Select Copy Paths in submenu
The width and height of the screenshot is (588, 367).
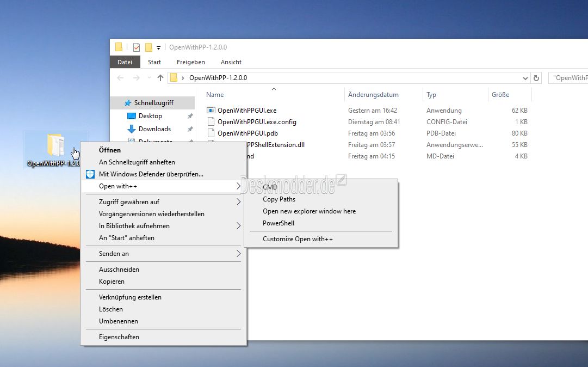[321, 199]
